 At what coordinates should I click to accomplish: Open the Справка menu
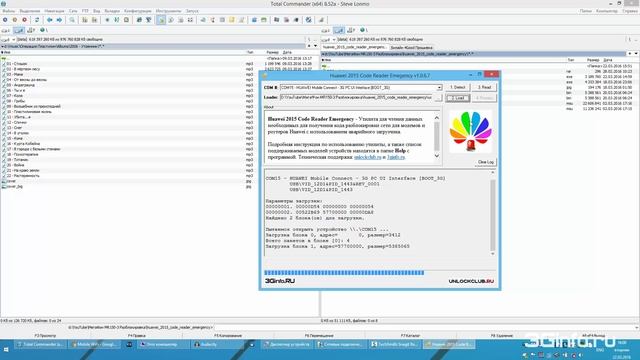tap(629, 11)
